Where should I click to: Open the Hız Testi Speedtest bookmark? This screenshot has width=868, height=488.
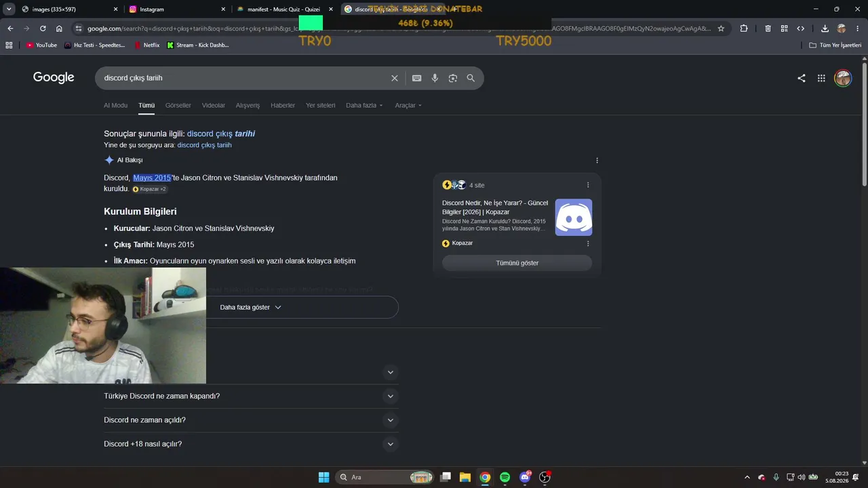coord(95,45)
